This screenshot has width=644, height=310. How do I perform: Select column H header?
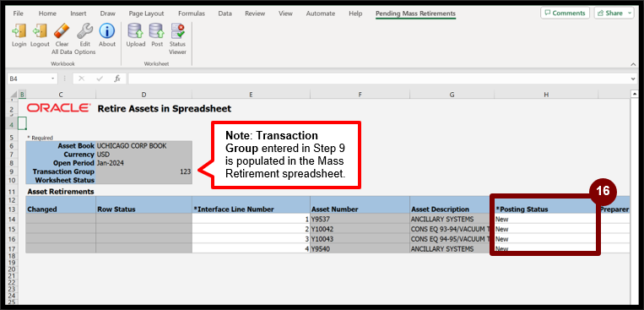pos(546,95)
